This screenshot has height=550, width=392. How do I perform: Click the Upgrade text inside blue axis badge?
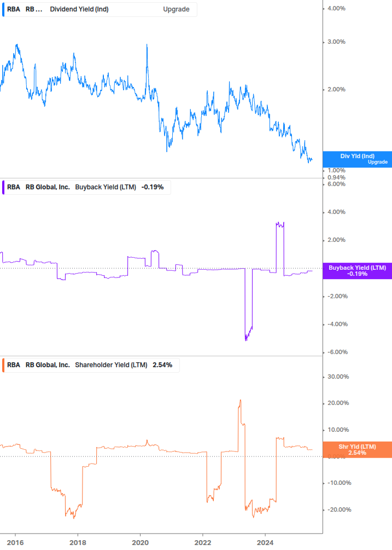378,162
